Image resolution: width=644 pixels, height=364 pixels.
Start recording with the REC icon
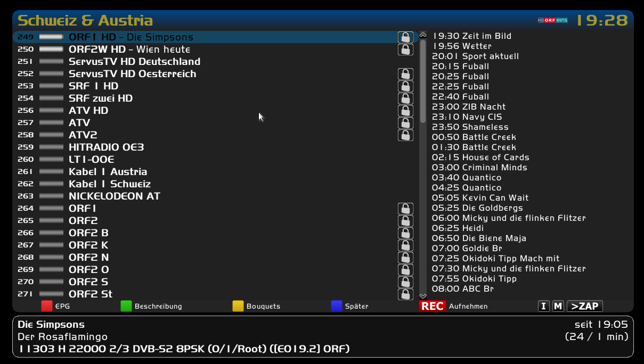coord(432,306)
